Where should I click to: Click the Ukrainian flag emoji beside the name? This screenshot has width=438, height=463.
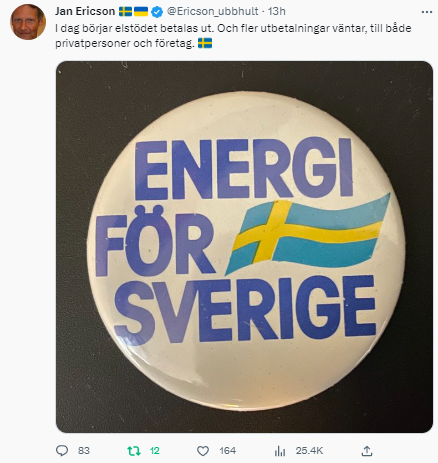tap(141, 12)
